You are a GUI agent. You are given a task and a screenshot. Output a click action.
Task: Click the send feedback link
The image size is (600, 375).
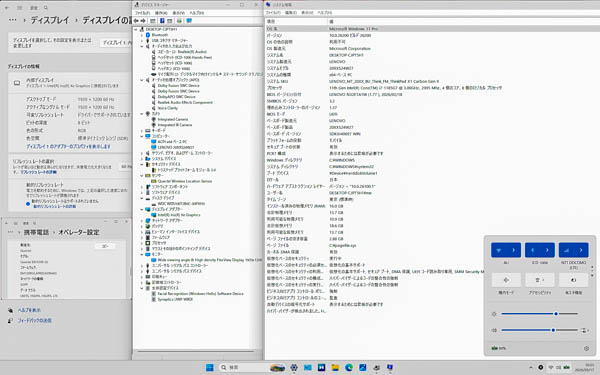tap(34, 320)
